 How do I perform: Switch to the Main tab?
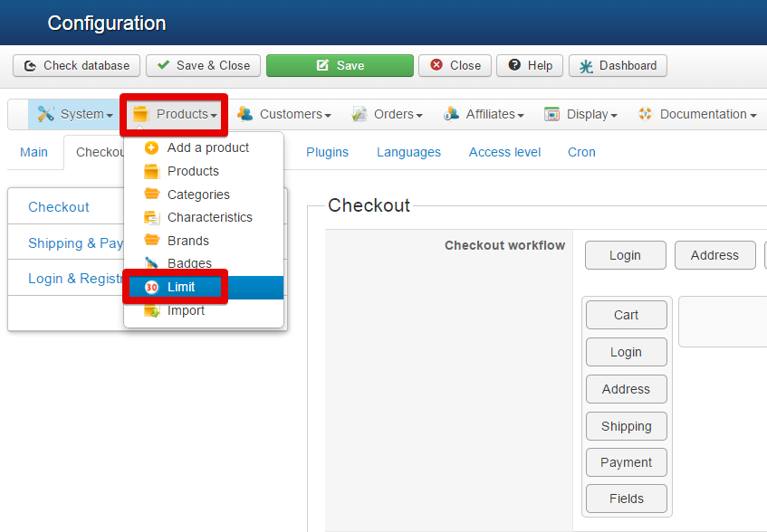coord(34,152)
